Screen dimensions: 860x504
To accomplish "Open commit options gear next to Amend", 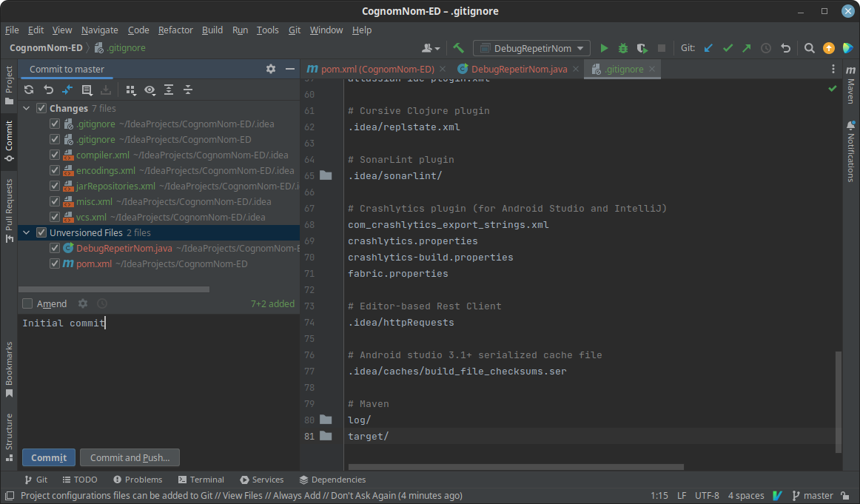I will pyautogui.click(x=83, y=303).
